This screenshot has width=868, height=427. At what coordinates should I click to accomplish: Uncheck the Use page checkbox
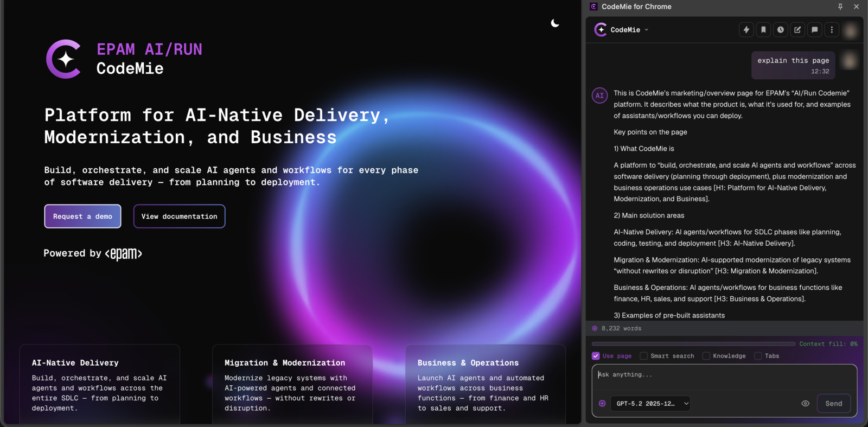coord(596,356)
